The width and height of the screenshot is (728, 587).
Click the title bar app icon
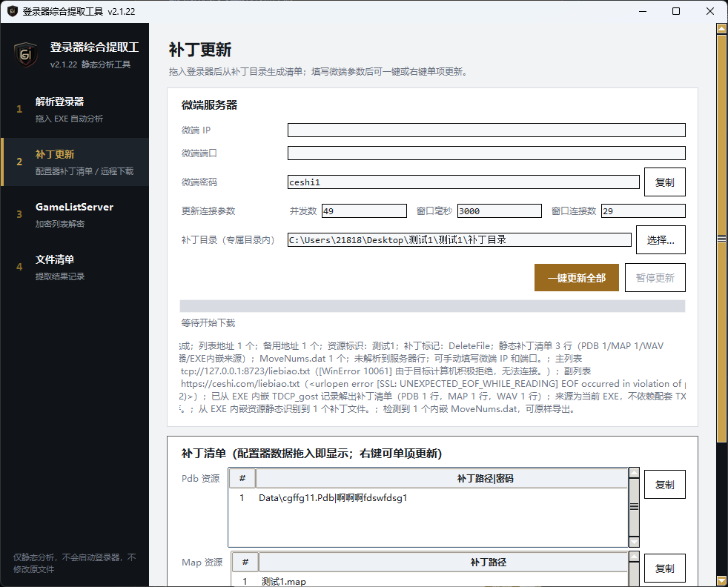coord(13,11)
